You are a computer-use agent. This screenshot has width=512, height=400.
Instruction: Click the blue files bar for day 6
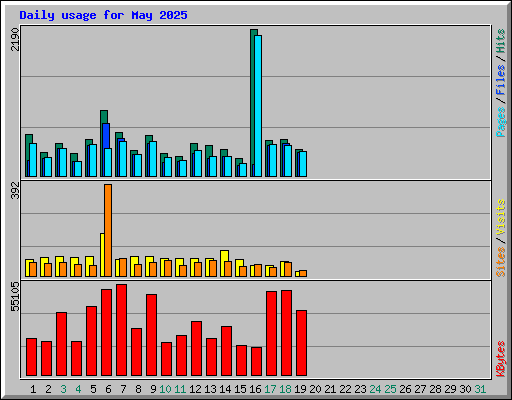tap(106, 136)
